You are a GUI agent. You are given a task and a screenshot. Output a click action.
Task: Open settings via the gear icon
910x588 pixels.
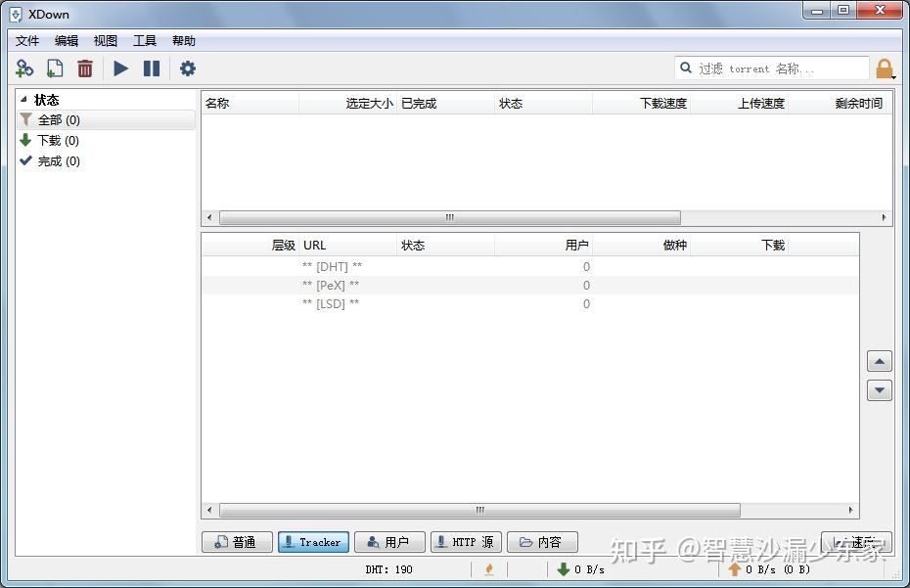tap(187, 68)
